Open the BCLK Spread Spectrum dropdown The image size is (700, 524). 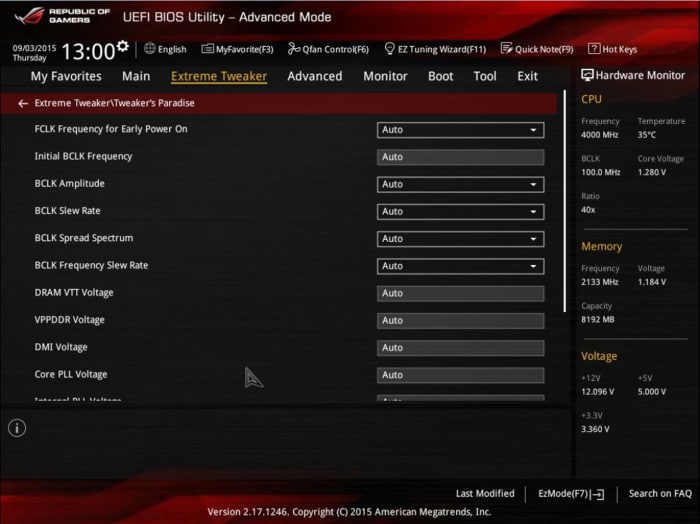click(460, 239)
